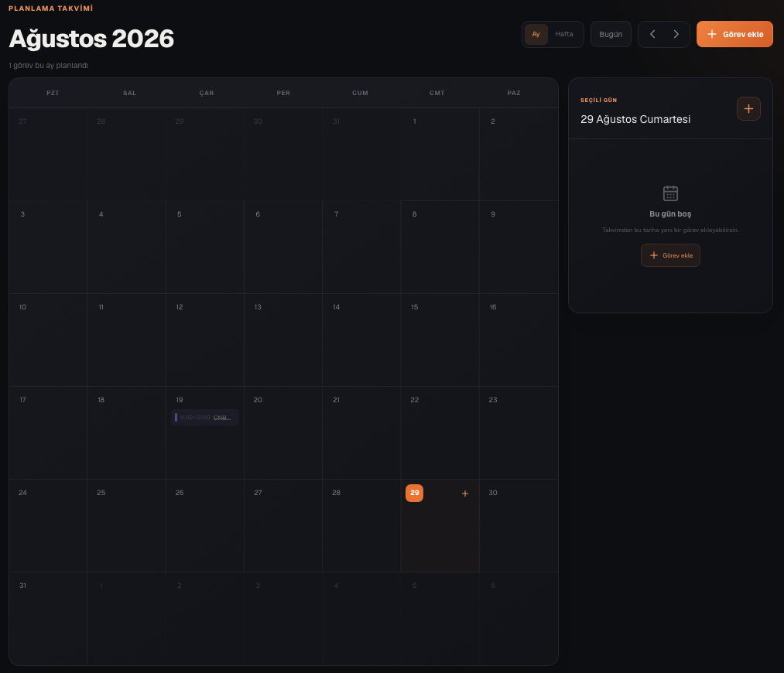Screen dimensions: 784x673
Task: Jump to today with Bugün button
Action: [x=611, y=34]
